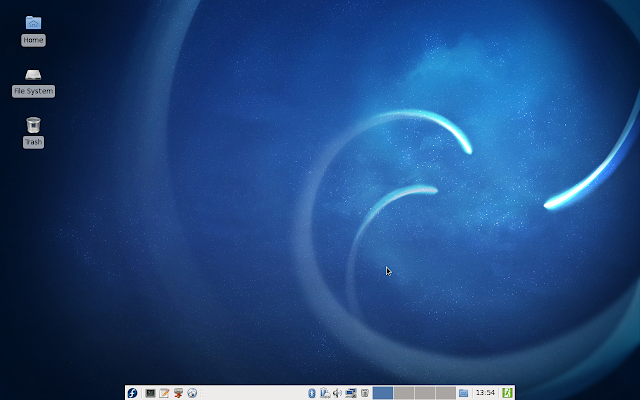Open the Bluetooth tray icon
640x400 pixels.
(311, 393)
